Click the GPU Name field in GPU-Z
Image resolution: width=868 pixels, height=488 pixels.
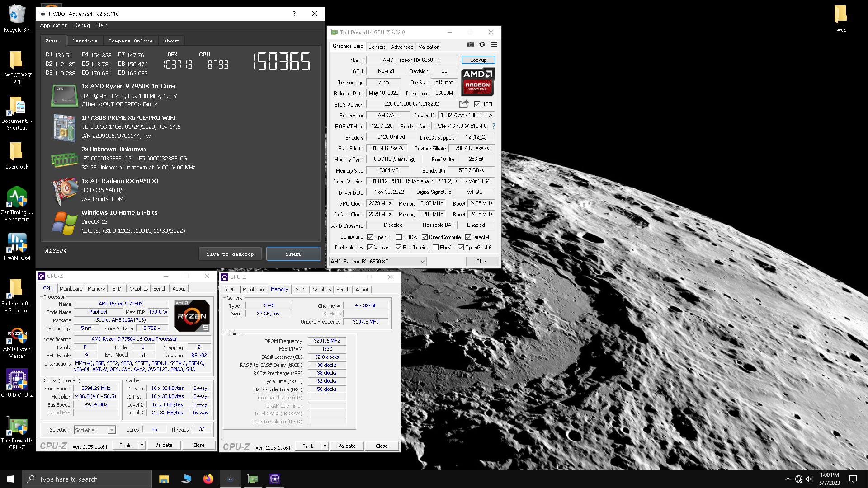(411, 60)
